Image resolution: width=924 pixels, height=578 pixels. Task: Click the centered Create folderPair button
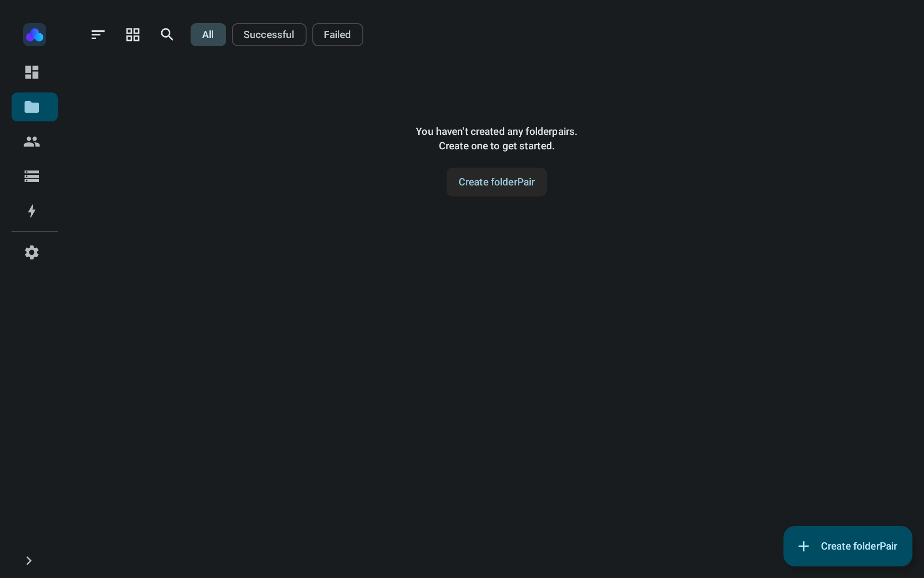pyautogui.click(x=497, y=182)
